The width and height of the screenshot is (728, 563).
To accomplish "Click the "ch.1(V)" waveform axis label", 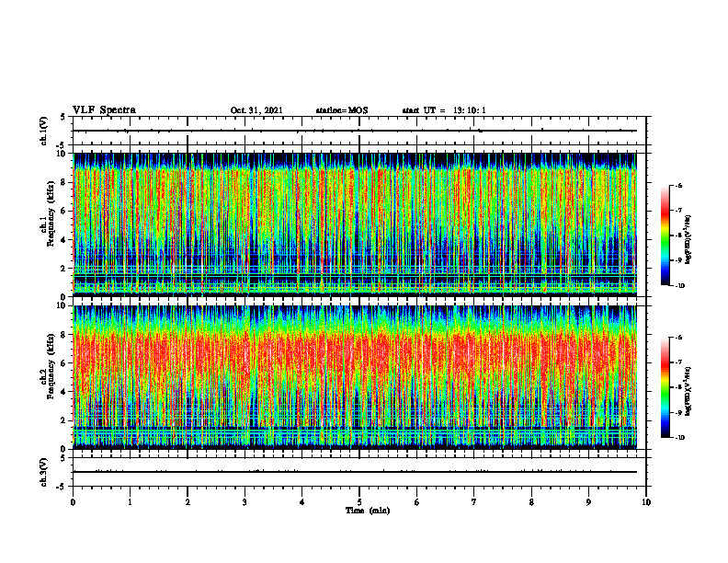I will [44, 131].
